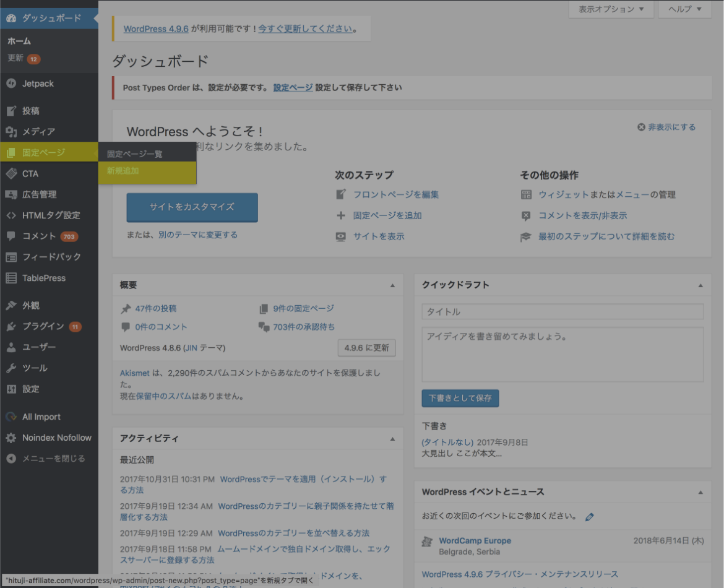The width and height of the screenshot is (724, 588).
Task: Open the TablePress menu
Action: pos(49,278)
